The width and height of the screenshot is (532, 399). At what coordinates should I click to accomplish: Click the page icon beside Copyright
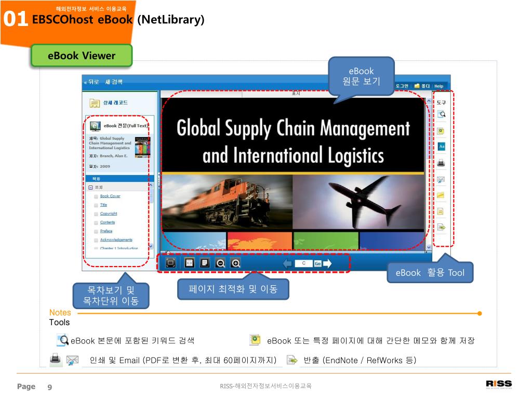96,214
